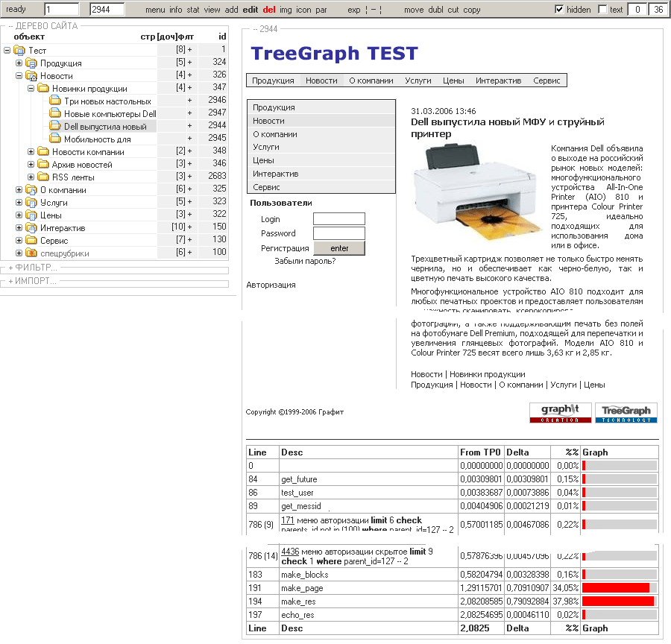Open the 4436 query link in profiling table
Image resolution: width=671 pixels, height=644 pixels.
tap(290, 552)
